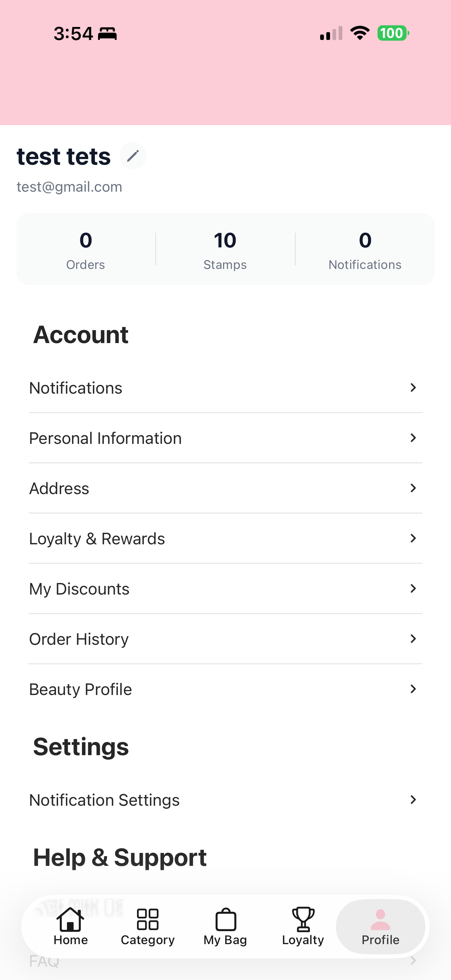Open Personal Information menu item
This screenshot has height=980, width=451.
(x=225, y=438)
